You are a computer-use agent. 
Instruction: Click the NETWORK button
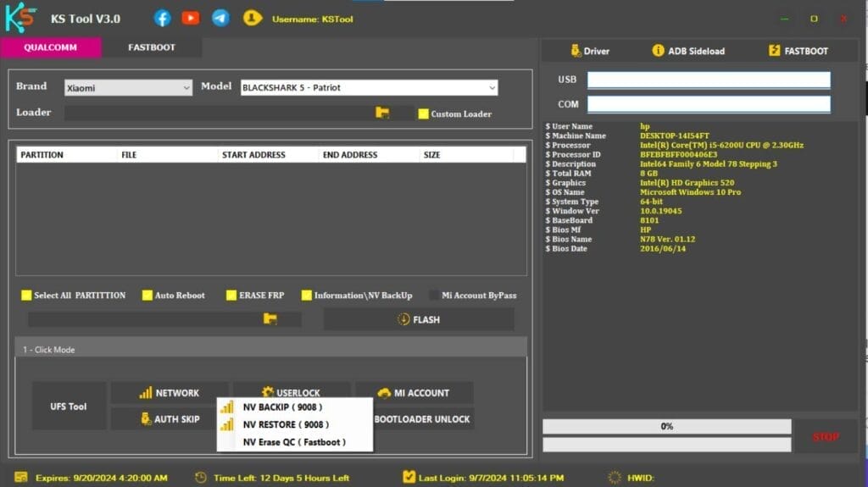pos(169,393)
